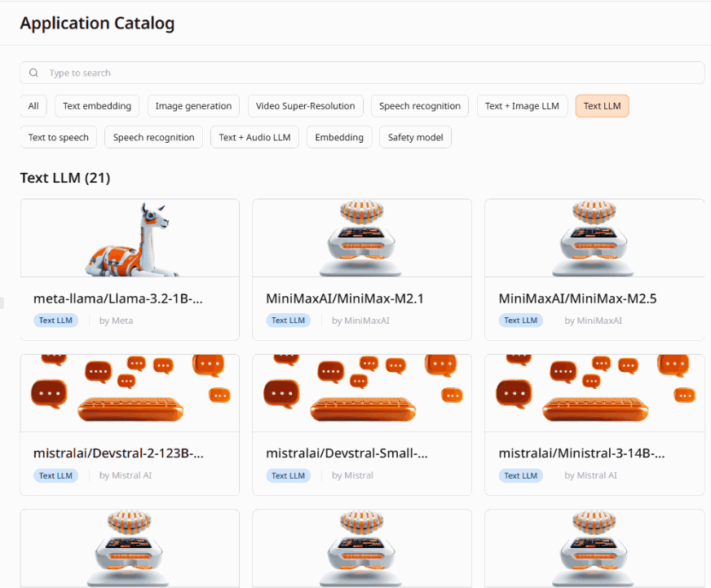Choose Speech recognition chip in second row
The image size is (711, 588).
point(154,137)
